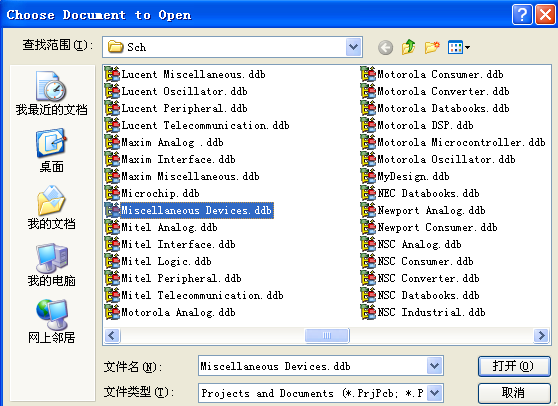Go to the Desktop shortcut (桌面)
The width and height of the screenshot is (558, 406).
(x=51, y=151)
